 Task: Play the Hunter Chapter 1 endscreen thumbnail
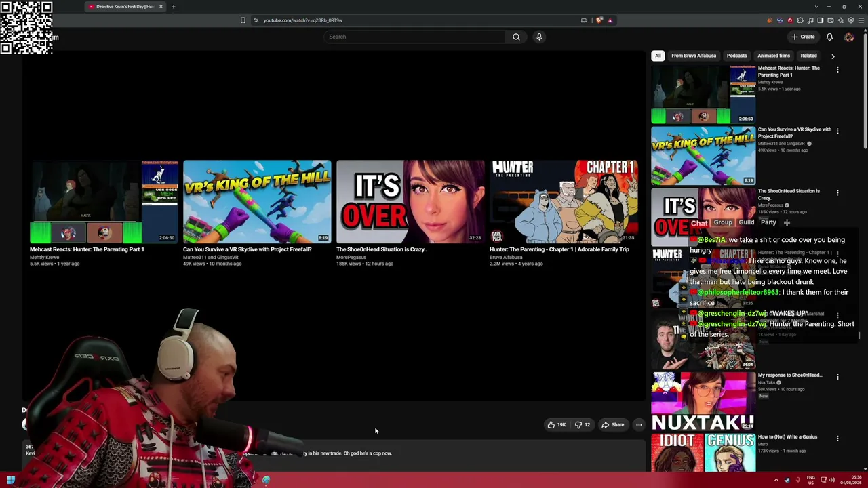[x=564, y=201]
